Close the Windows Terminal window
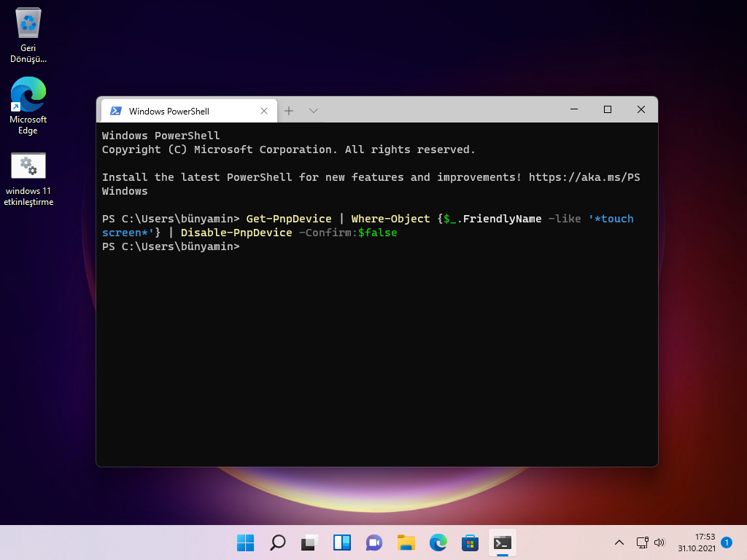This screenshot has height=560, width=747. 641,109
